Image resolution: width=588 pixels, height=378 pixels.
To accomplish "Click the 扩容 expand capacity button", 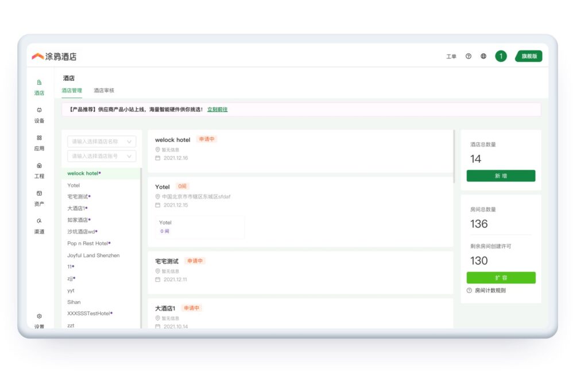I will [x=501, y=278].
